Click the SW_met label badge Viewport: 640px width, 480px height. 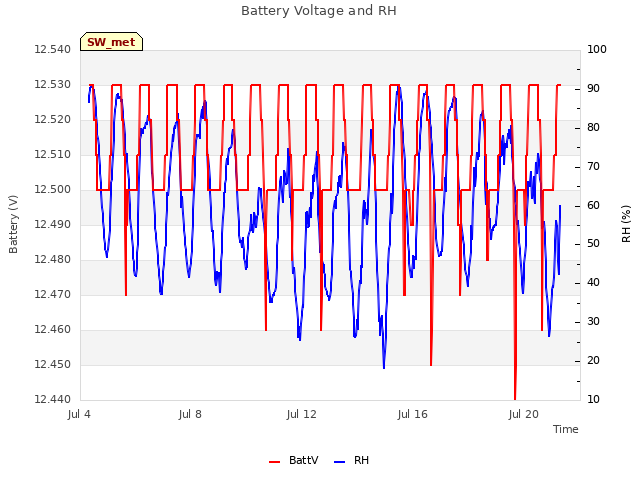(x=111, y=42)
